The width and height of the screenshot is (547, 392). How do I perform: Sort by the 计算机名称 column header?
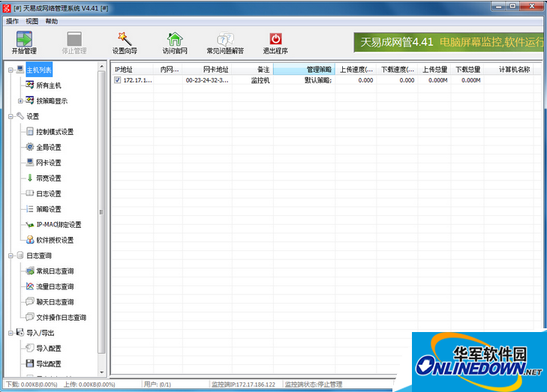tap(509, 70)
